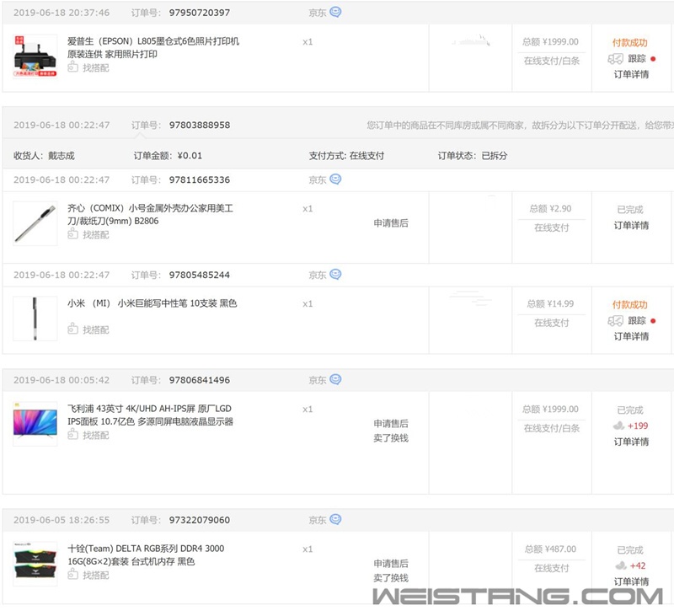
Task: View 订单详情 for Xiaomi pens order
Action: (x=631, y=336)
